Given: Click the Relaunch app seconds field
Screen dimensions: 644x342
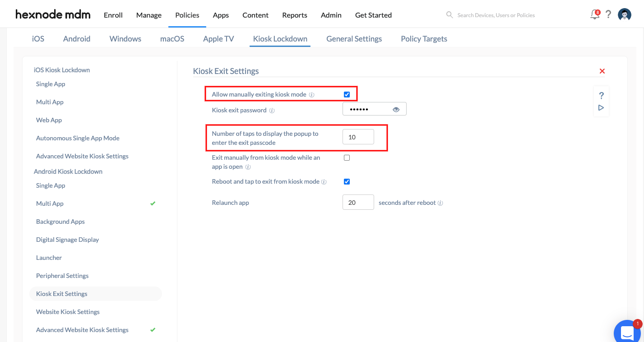Looking at the screenshot, I should click(358, 203).
